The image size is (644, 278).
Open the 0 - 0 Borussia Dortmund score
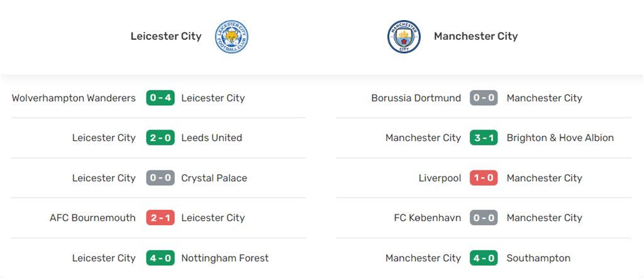click(484, 98)
